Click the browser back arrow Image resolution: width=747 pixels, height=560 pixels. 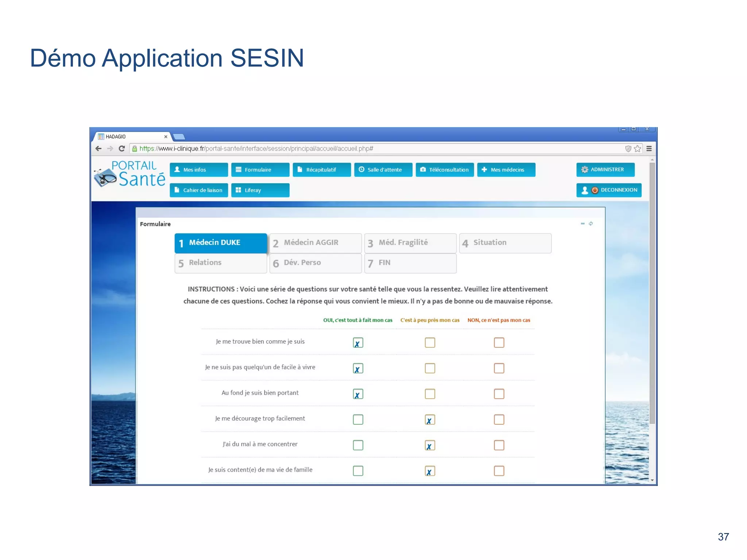pyautogui.click(x=98, y=148)
